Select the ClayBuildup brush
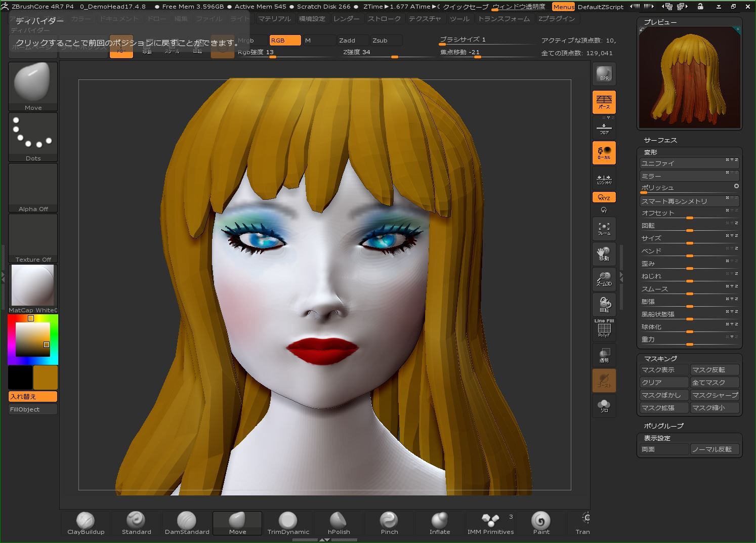 click(x=86, y=523)
